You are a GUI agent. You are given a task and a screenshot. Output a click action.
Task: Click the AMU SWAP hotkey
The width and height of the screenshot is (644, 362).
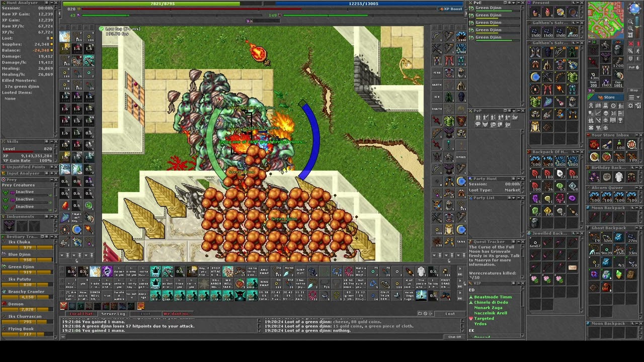click(265, 271)
